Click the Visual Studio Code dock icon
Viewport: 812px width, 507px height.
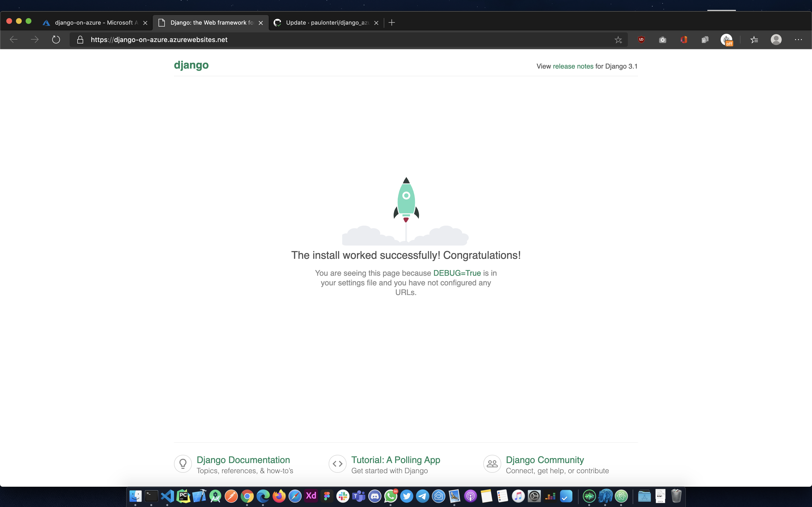pos(167,496)
